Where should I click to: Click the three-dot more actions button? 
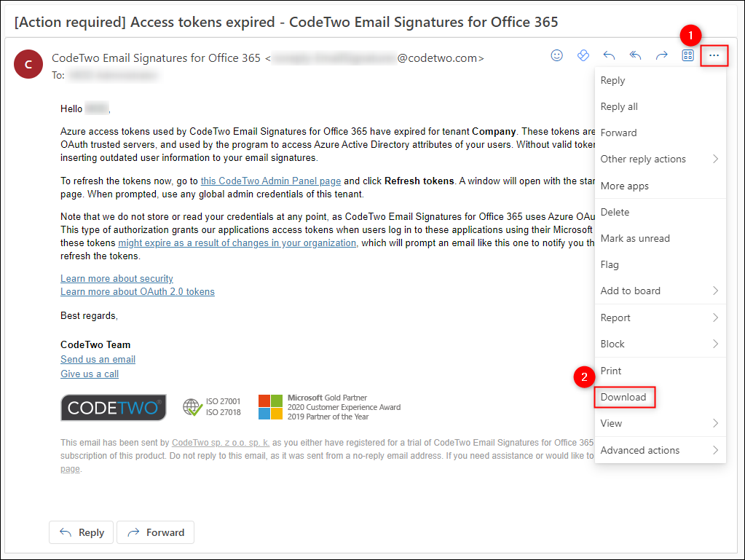pyautogui.click(x=714, y=55)
